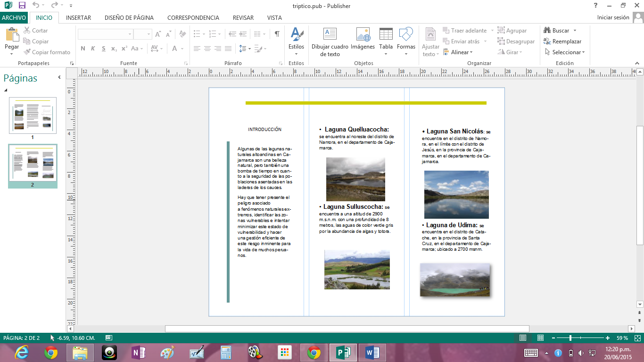Click the zoom slider handle
Viewport: 644px width, 362px height.
pos(570,338)
